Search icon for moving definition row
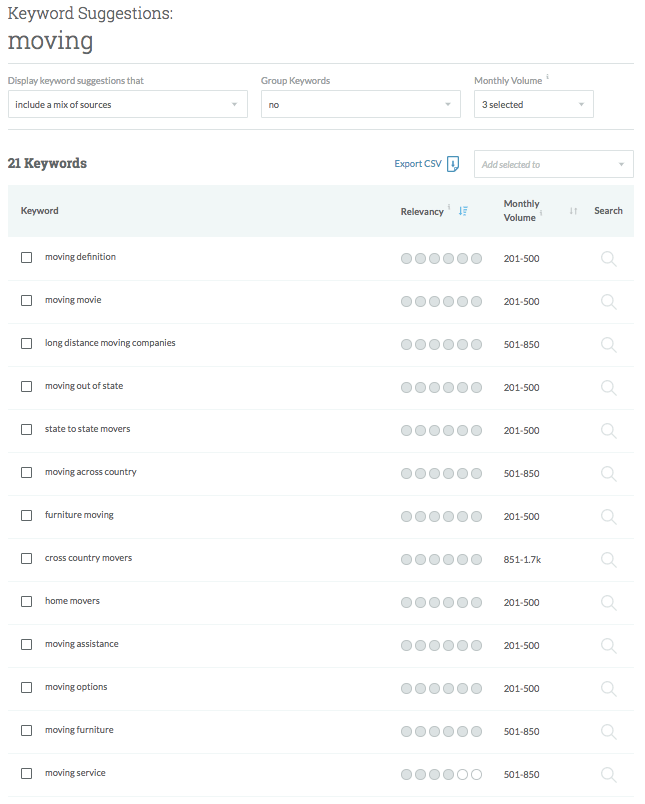Viewport: 645px width, 804px height. [609, 259]
